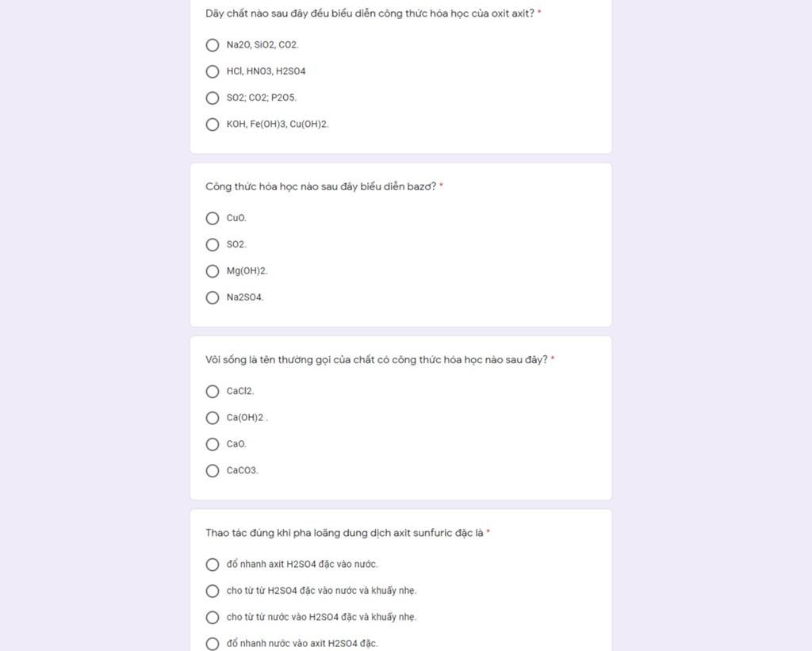The image size is (812, 651).
Task: Select the standalone SO2 option
Action: [213, 244]
